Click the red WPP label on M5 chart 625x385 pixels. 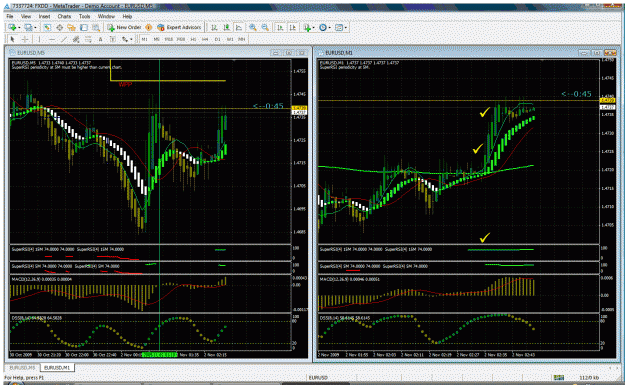125,84
